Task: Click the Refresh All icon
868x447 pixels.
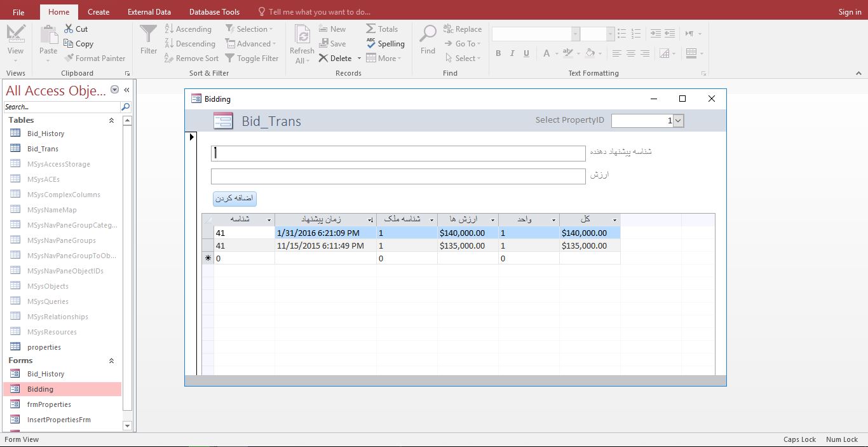Action: click(302, 35)
